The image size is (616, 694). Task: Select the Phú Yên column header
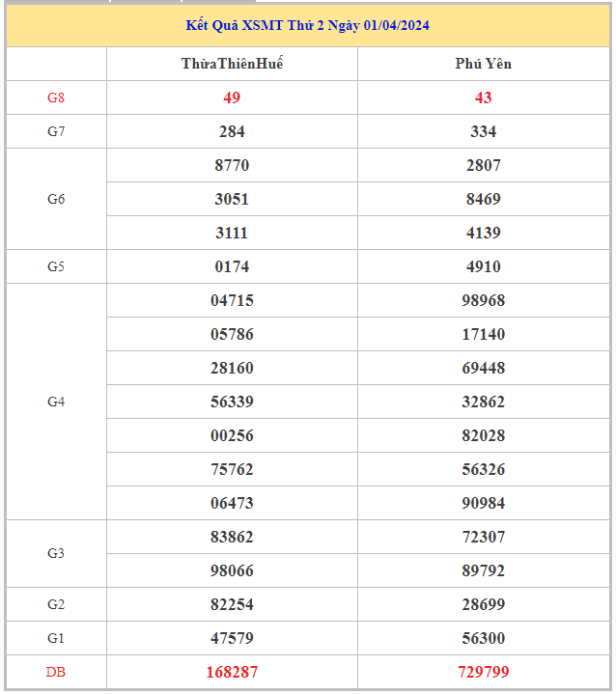tap(483, 64)
